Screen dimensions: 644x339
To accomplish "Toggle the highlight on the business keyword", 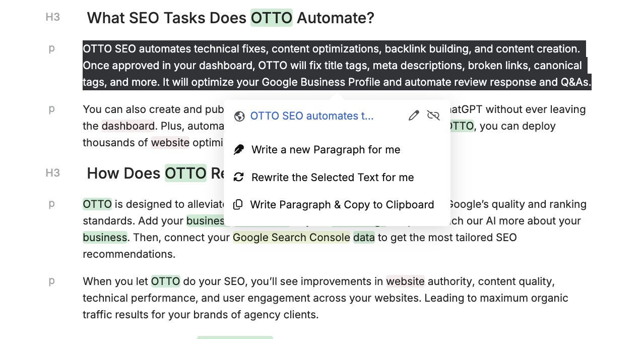I will 105,237.
